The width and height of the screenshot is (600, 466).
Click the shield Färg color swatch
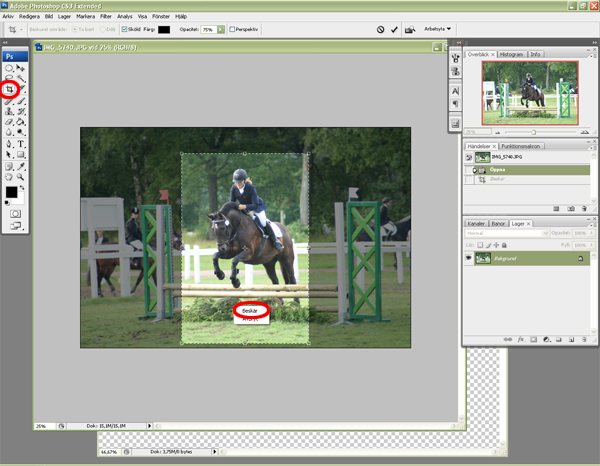164,29
